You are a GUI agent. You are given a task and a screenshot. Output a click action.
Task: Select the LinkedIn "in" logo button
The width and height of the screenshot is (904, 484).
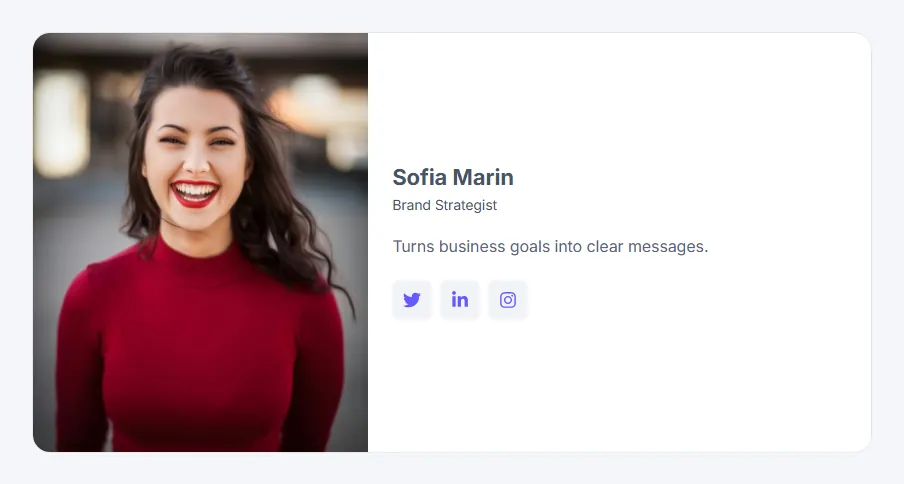pyautogui.click(x=459, y=300)
